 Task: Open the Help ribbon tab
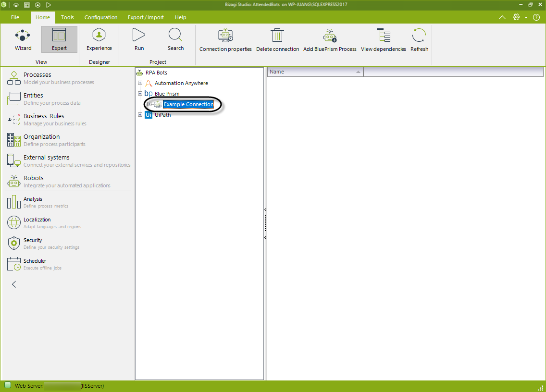180,17
